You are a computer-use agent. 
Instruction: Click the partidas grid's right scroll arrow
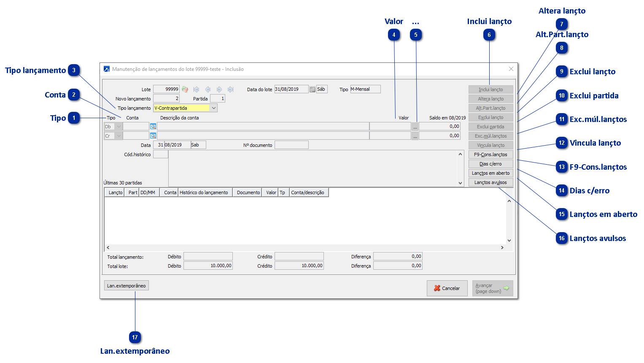pyautogui.click(x=502, y=247)
